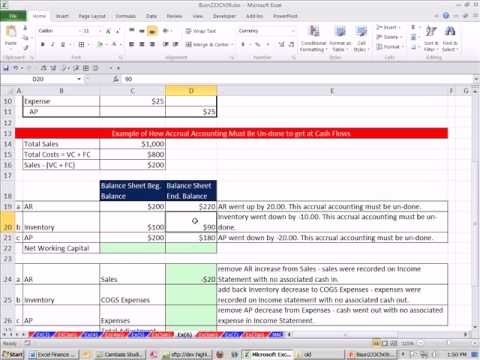Screen dimensions: 480x360
Task: Click Delete cells button
Action: coord(389,37)
